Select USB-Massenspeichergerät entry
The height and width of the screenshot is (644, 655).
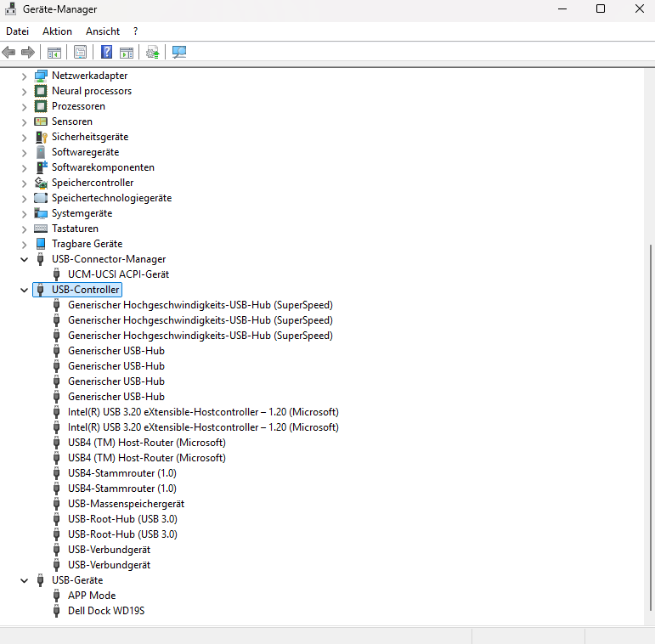[x=126, y=504]
